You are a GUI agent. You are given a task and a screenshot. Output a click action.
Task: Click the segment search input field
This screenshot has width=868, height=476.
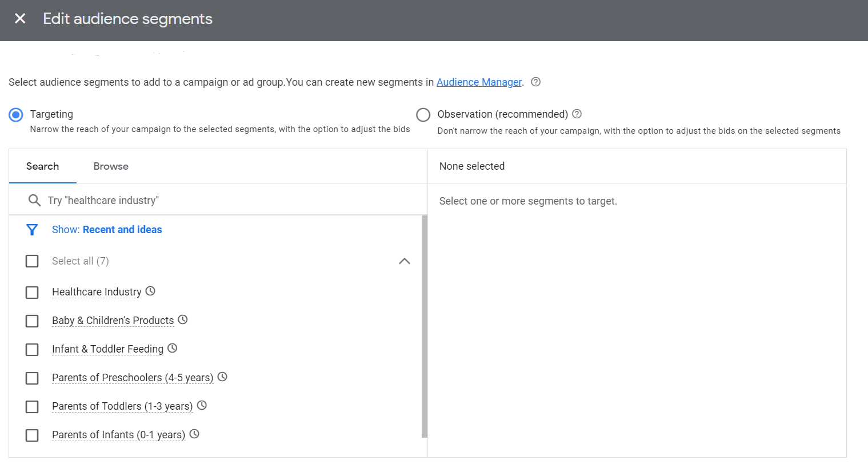(x=229, y=201)
